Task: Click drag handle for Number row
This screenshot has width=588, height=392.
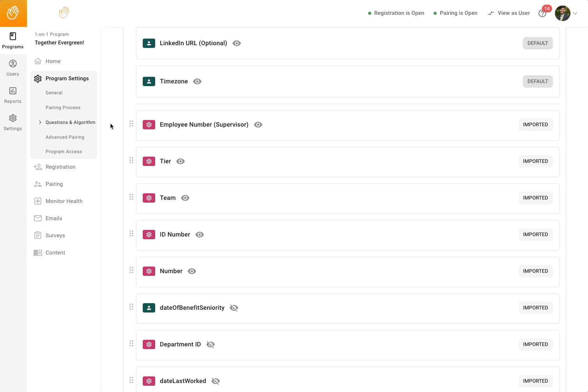Action: pos(131,270)
